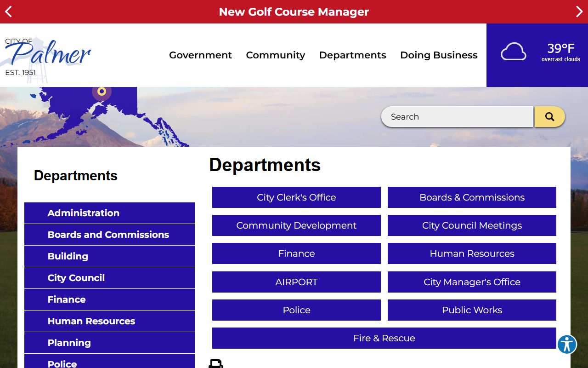Open Human Resources button in main grid

pos(472,253)
